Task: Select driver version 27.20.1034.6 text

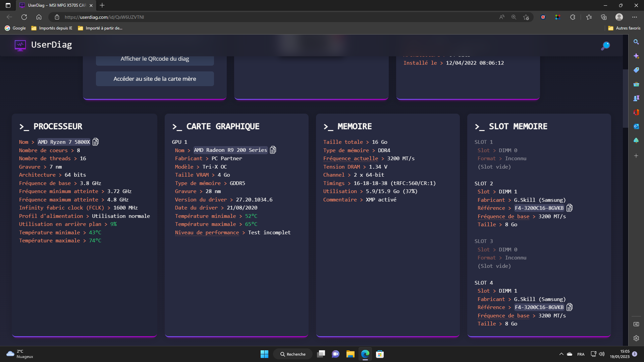Action: pos(254,200)
